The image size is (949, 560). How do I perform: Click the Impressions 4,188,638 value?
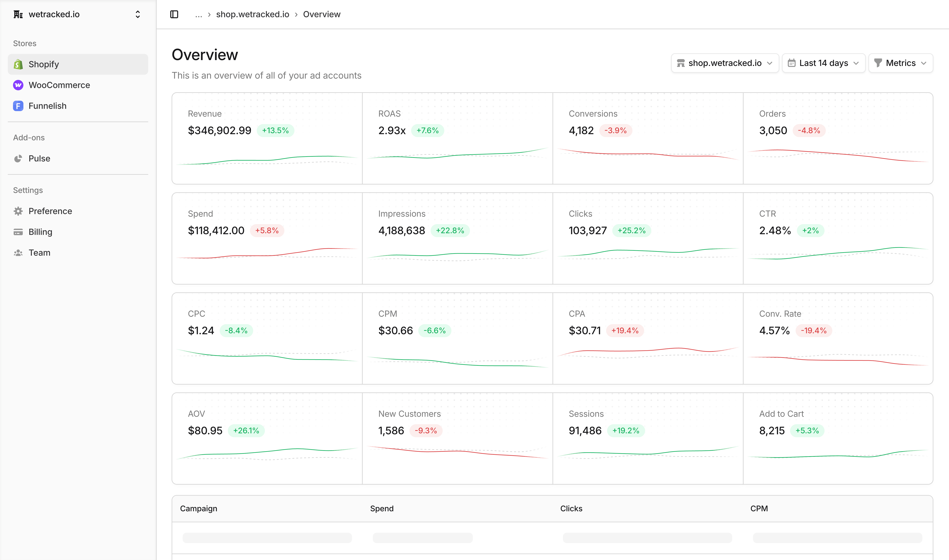point(402,231)
